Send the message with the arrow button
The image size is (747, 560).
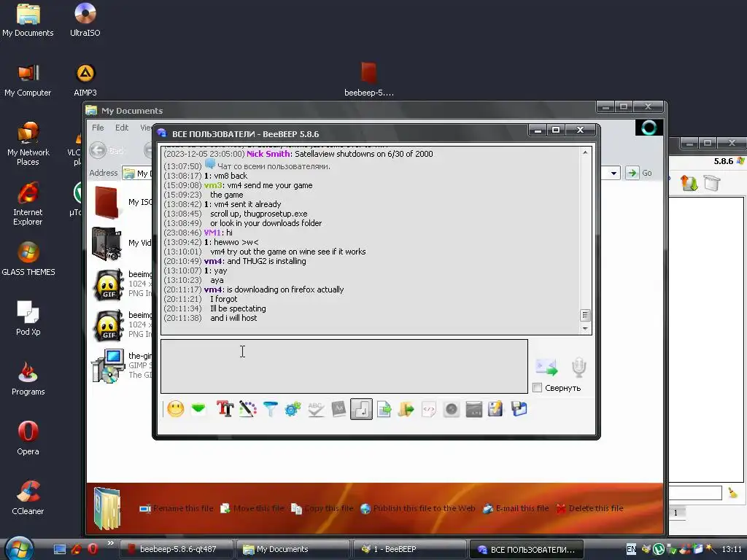546,367
